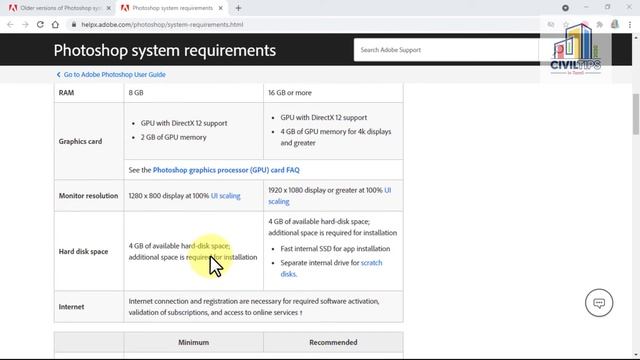Click the padlock site info icon
640x360 pixels.
coord(74,24)
